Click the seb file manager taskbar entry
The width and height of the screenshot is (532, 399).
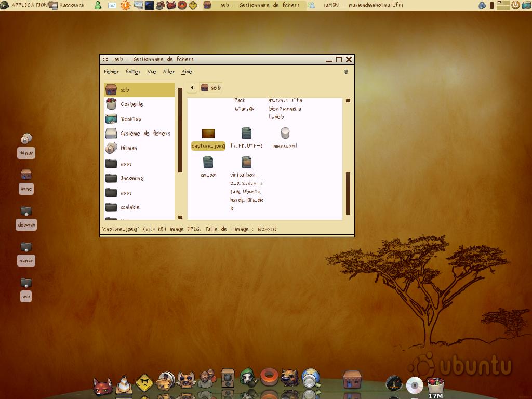tap(254, 5)
